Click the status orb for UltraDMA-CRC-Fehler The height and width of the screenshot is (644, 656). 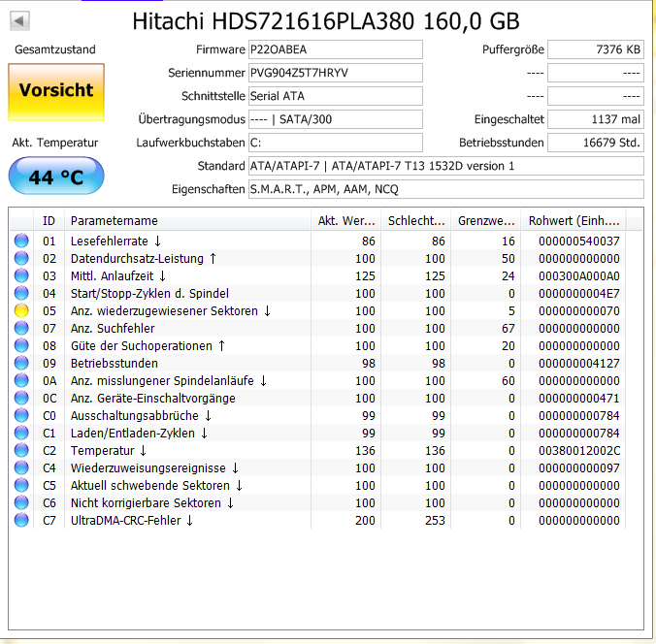coord(21,520)
